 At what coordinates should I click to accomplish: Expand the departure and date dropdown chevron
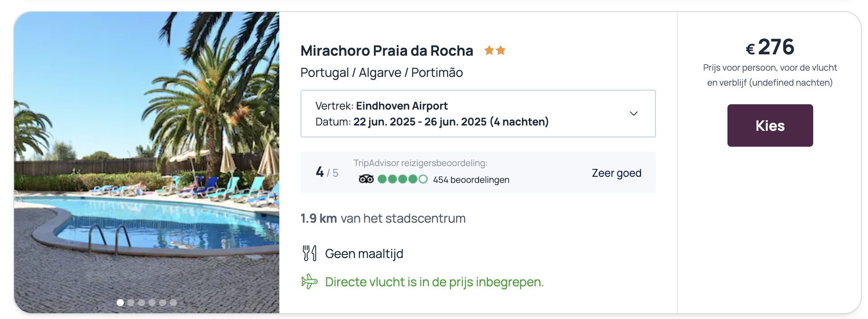[x=633, y=114]
